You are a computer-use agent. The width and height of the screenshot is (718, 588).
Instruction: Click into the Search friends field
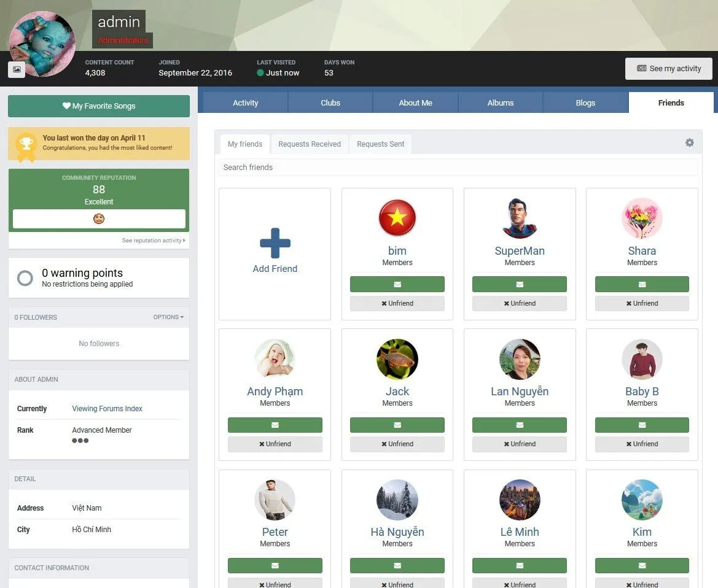pos(458,167)
